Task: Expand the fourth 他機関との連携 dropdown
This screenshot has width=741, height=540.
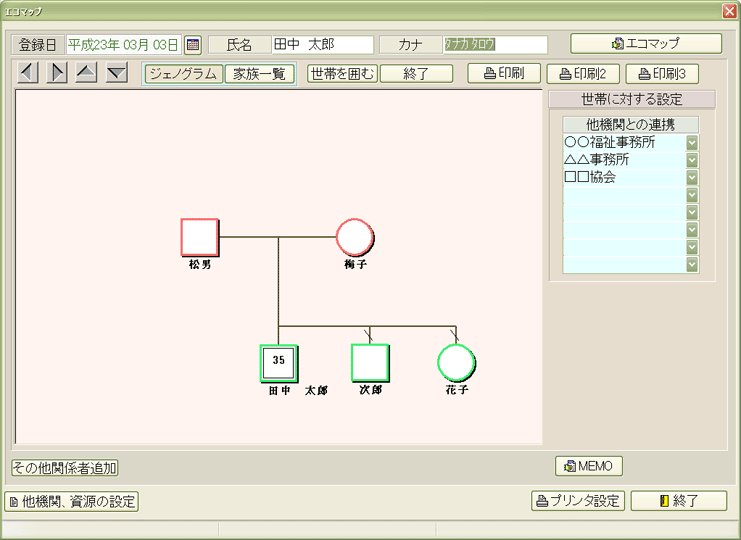Action: pyautogui.click(x=692, y=195)
